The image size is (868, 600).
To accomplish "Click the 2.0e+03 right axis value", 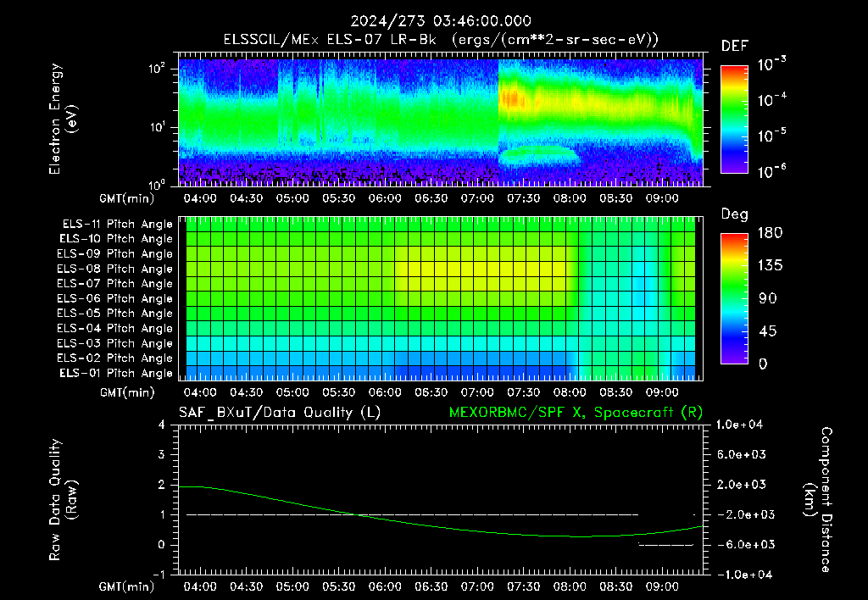I will (x=742, y=485).
